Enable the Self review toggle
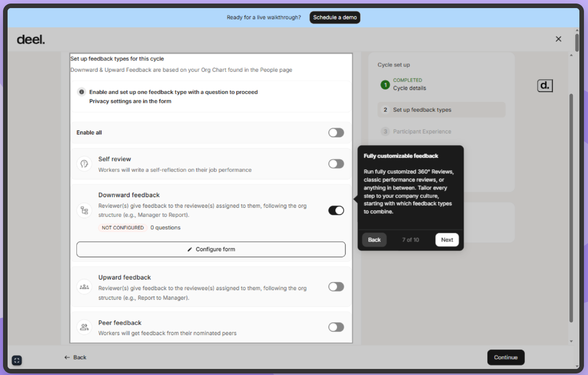The height and width of the screenshot is (375, 588). point(335,164)
